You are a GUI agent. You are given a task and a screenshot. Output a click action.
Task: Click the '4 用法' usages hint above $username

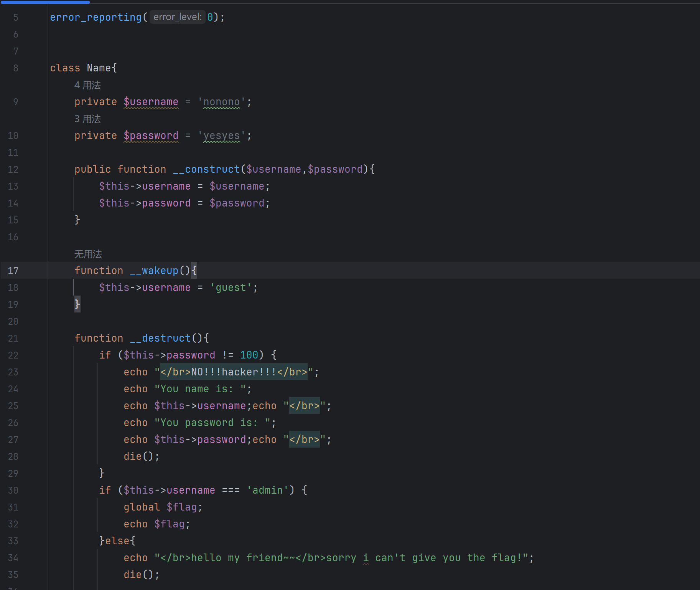[x=87, y=85]
